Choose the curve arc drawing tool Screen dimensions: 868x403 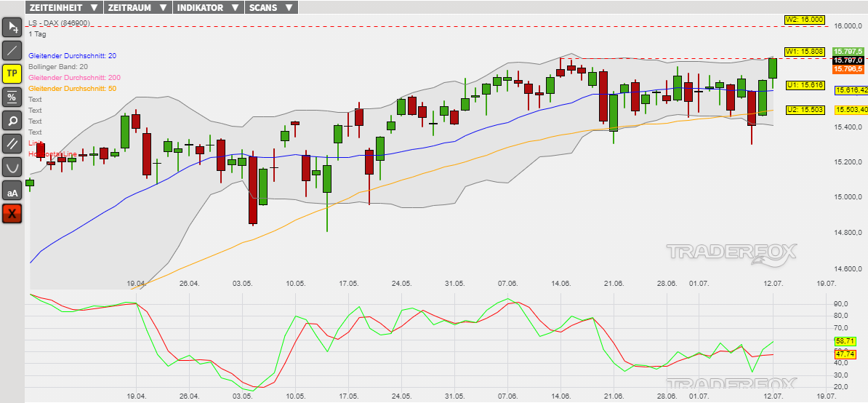pos(12,167)
